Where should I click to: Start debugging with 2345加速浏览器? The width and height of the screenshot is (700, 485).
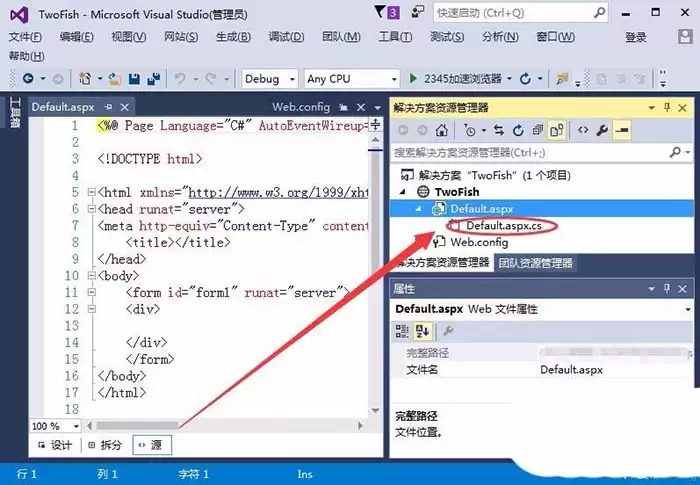click(x=455, y=79)
